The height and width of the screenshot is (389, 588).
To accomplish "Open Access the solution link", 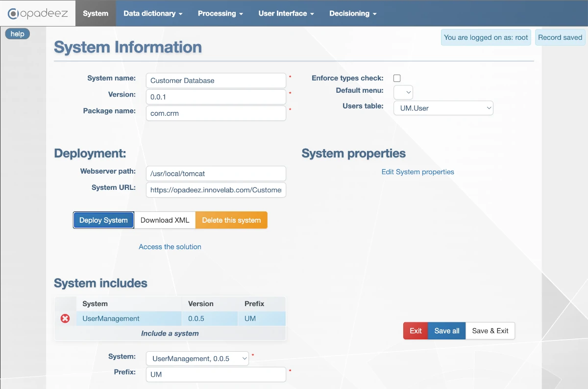I will tap(170, 247).
